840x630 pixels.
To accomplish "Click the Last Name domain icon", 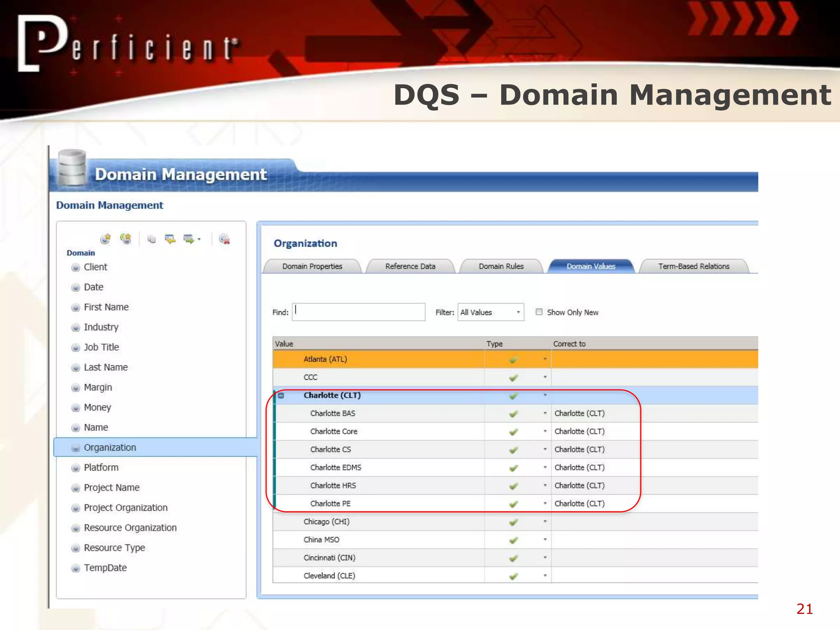I will tap(75, 368).
